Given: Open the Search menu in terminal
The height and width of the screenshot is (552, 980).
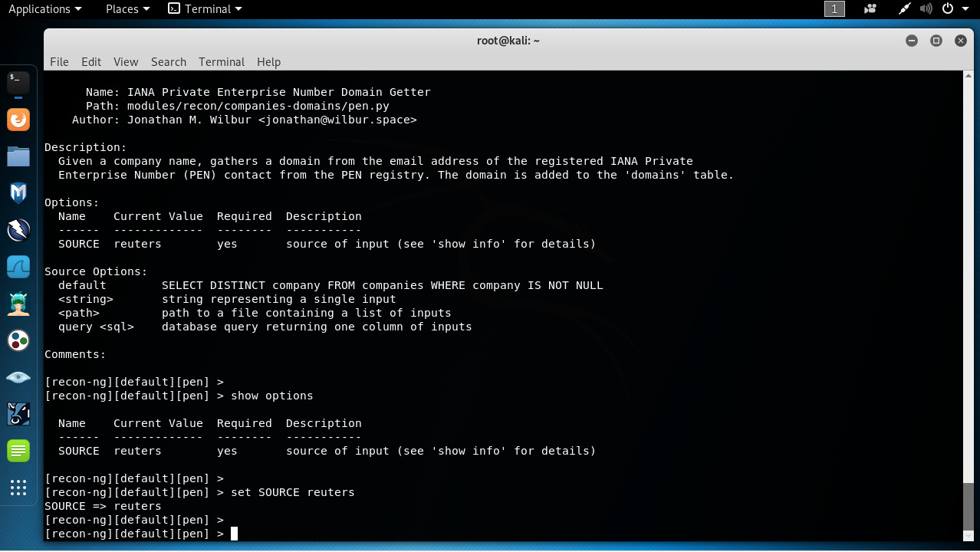Looking at the screenshot, I should [x=168, y=62].
